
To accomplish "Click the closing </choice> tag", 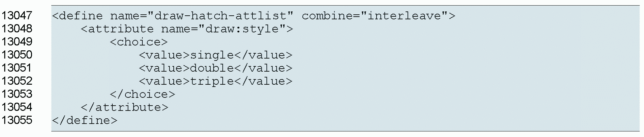I will pyautogui.click(x=142, y=94).
